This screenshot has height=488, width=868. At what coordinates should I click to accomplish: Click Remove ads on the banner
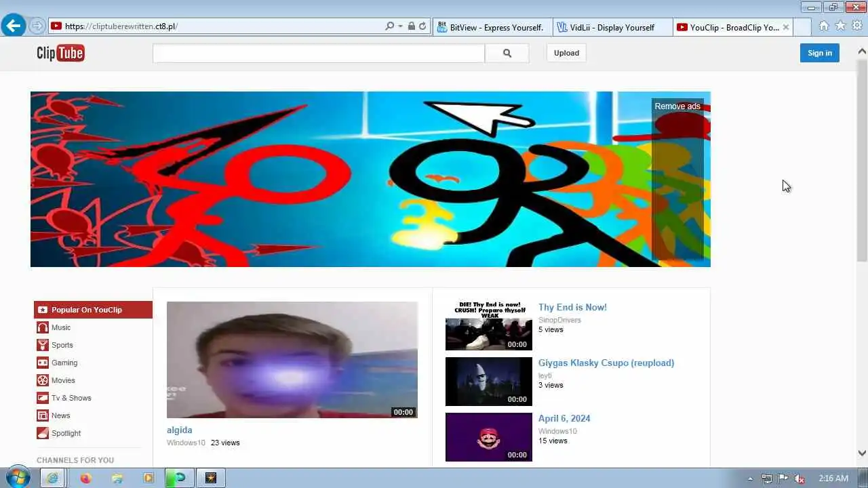[x=677, y=106]
